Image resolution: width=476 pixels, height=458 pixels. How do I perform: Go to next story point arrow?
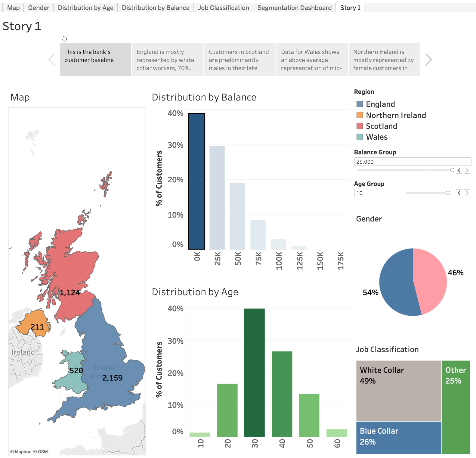[428, 60]
